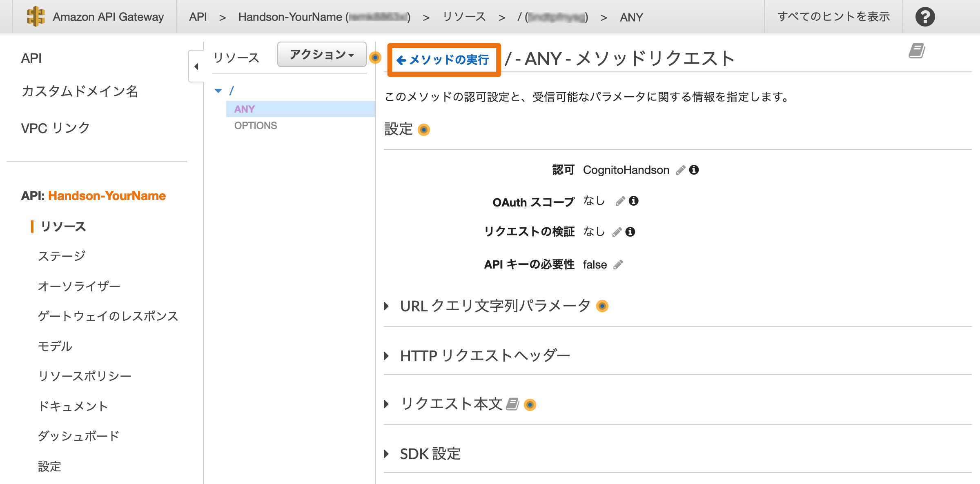
Task: Show info for リクエストの検証
Action: (x=630, y=232)
